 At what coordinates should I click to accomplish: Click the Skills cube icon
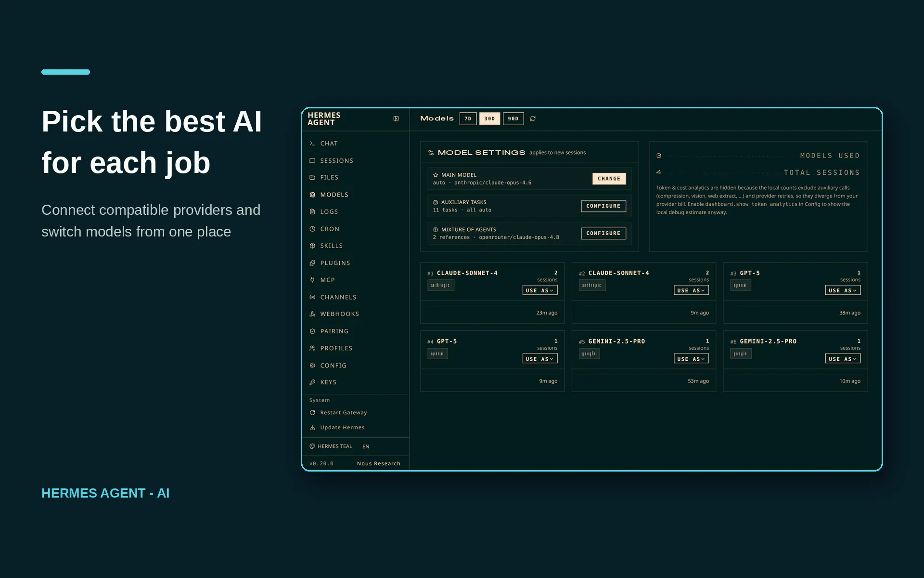pyautogui.click(x=312, y=246)
